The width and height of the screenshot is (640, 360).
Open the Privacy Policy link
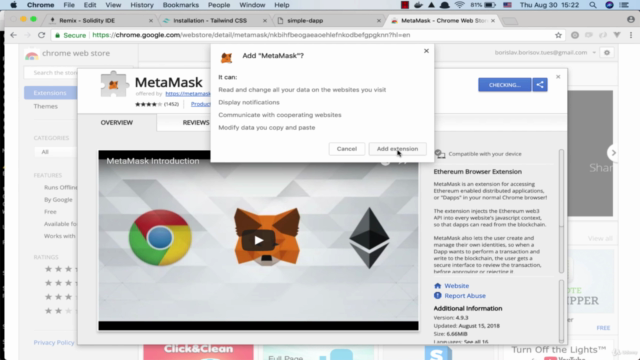click(54, 342)
